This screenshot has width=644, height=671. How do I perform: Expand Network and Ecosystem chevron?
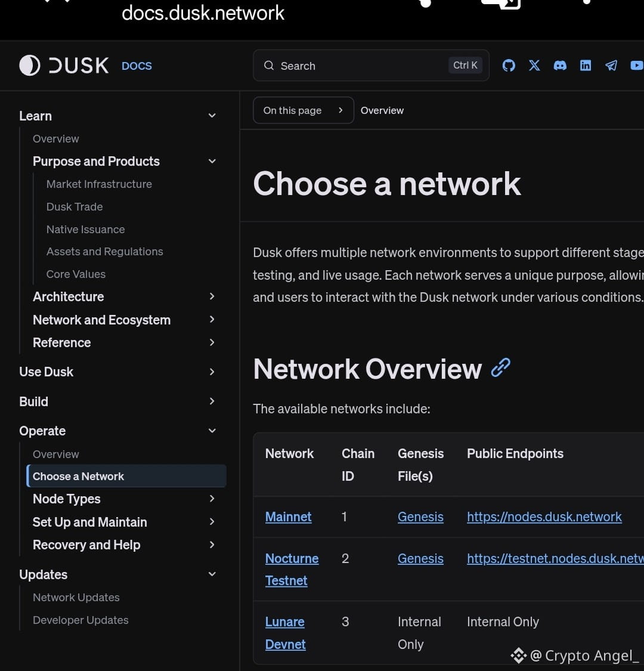click(x=212, y=319)
